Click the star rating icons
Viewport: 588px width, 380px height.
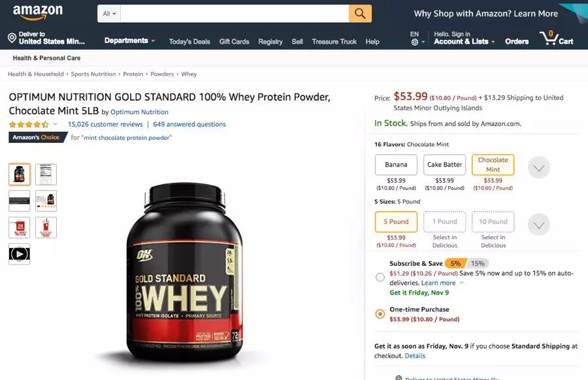pos(29,125)
